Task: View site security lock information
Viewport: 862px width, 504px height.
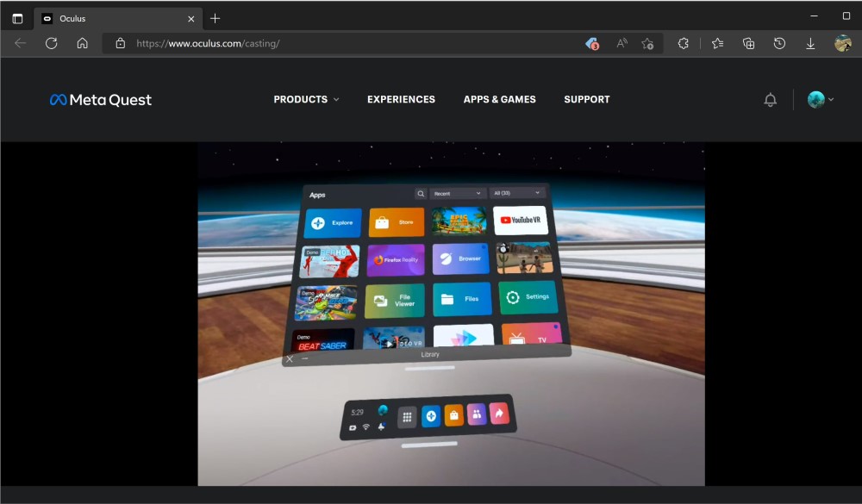Action: click(121, 43)
